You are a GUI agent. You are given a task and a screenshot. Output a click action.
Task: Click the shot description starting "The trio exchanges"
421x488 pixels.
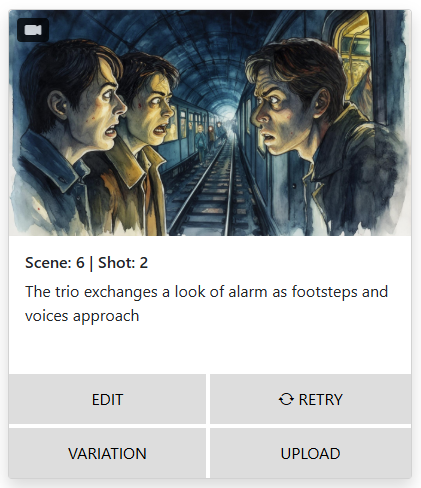[207, 303]
